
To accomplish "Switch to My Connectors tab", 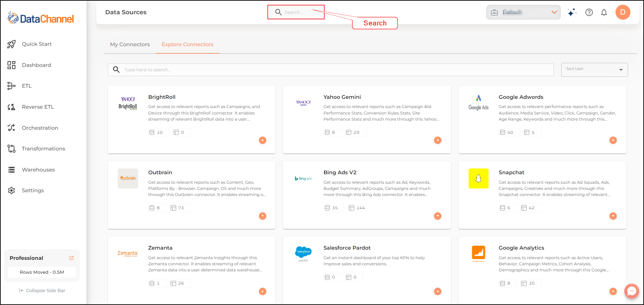I will (130, 44).
